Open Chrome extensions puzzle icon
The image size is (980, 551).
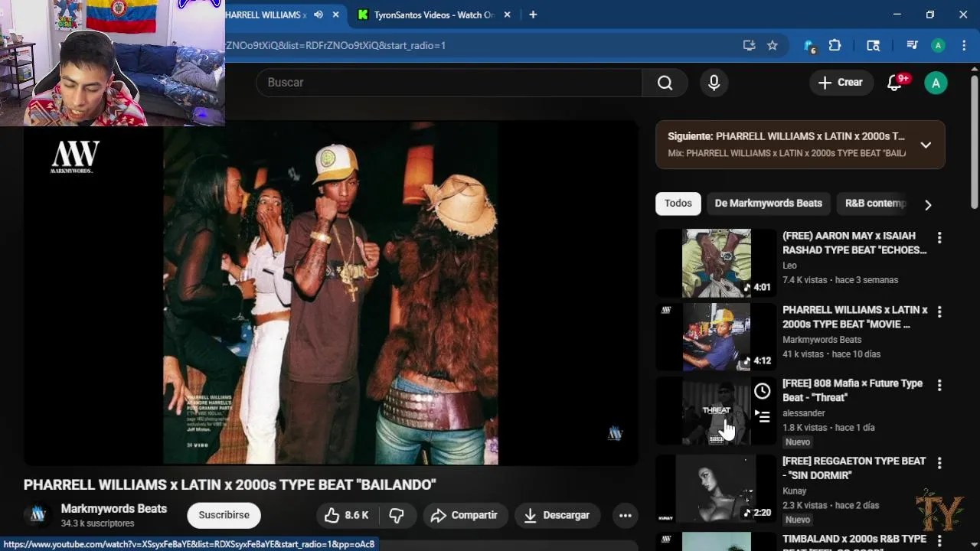coord(835,45)
